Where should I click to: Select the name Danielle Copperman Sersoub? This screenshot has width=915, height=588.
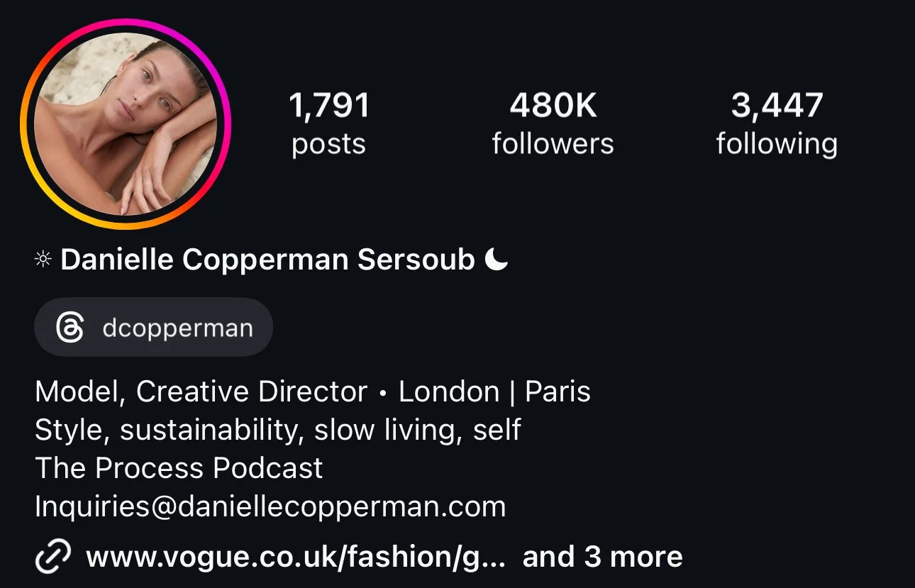tap(267, 260)
